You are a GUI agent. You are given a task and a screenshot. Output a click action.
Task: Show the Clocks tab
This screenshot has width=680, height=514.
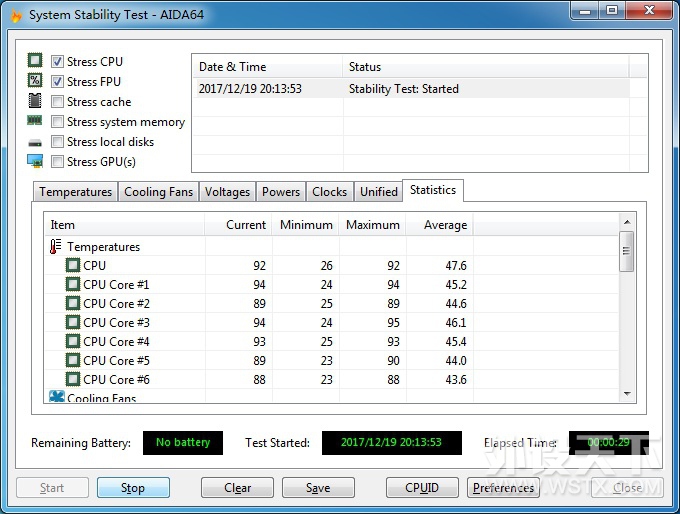tap(330, 192)
